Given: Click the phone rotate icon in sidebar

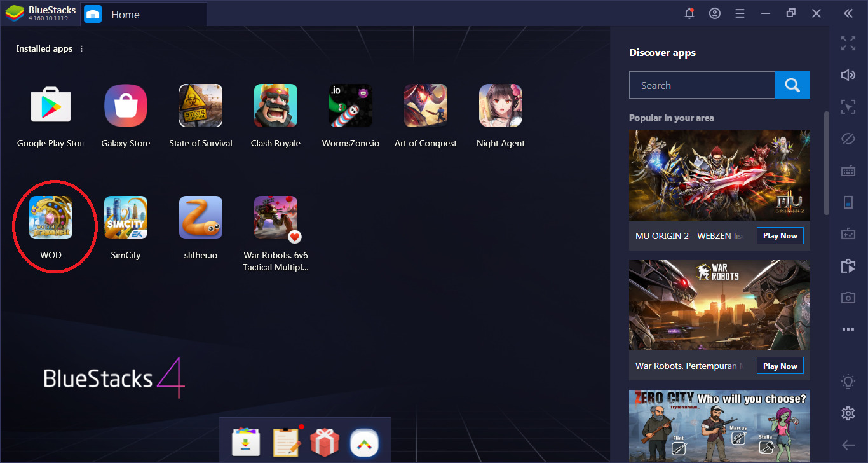Looking at the screenshot, I should [848, 202].
